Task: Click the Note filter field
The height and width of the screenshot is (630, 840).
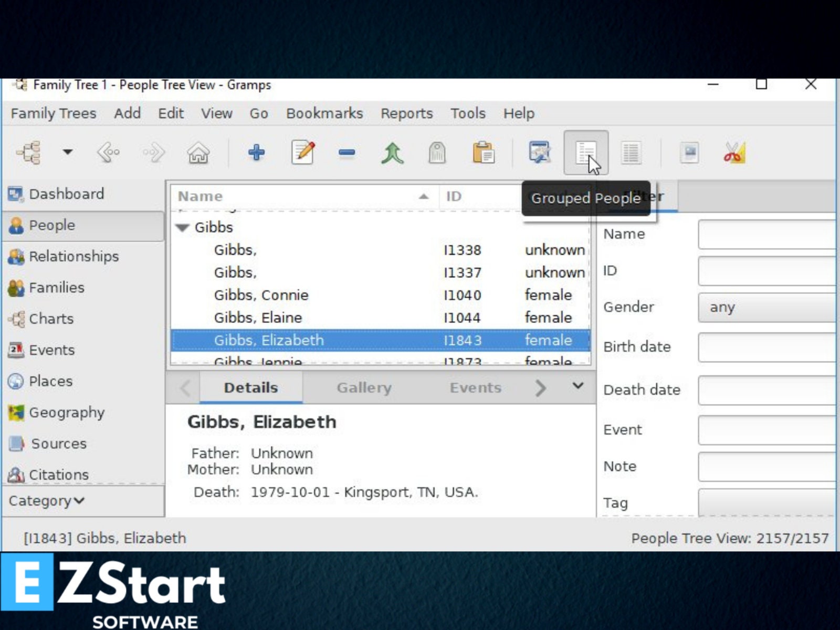Action: (x=767, y=467)
